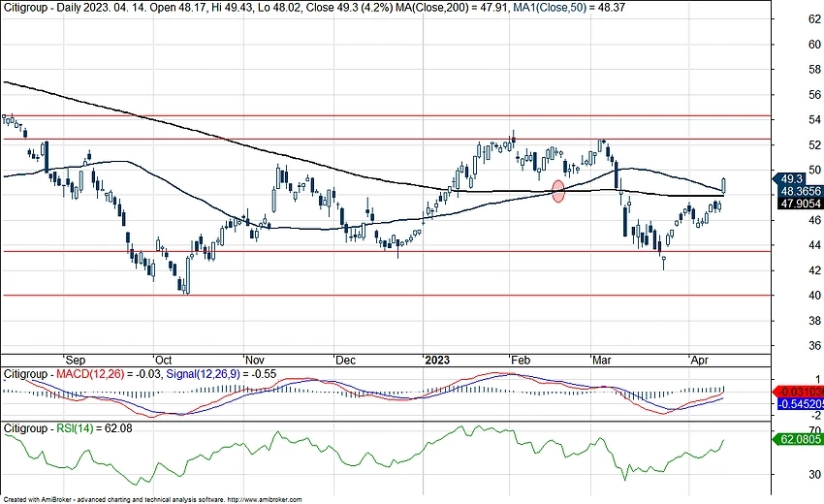
Task: Click the 47.9054 moving average value label
Action: [800, 204]
